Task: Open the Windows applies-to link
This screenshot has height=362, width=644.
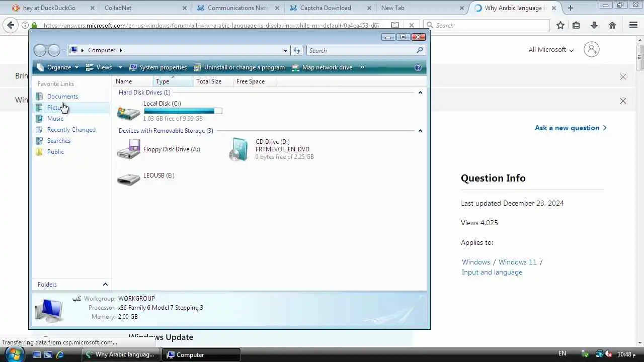Action: pos(476,262)
